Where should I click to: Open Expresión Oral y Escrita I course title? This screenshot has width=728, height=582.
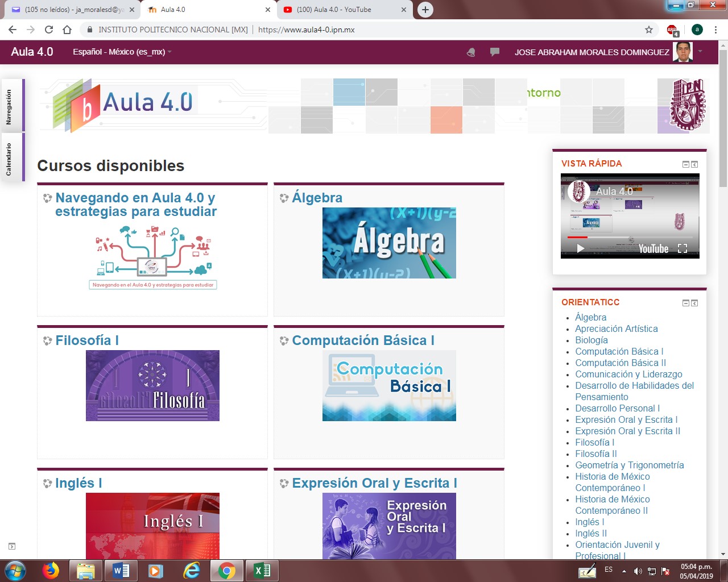pyautogui.click(x=375, y=483)
